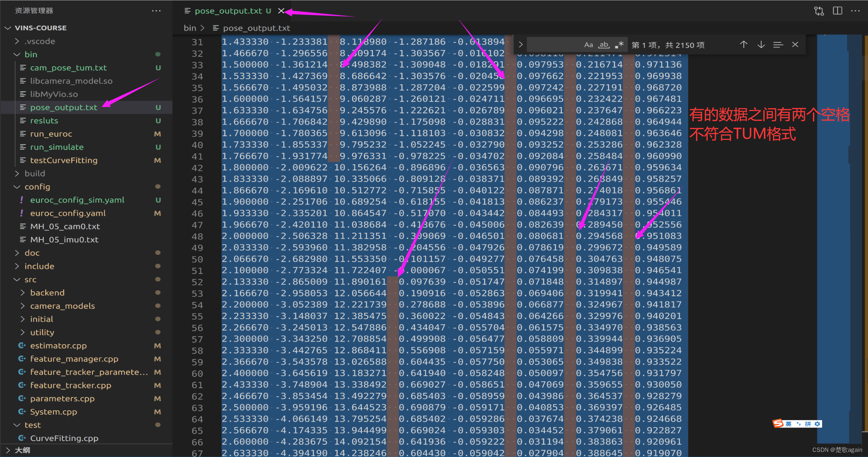
Task: Click the bin breadcrumb link
Action: [190, 28]
